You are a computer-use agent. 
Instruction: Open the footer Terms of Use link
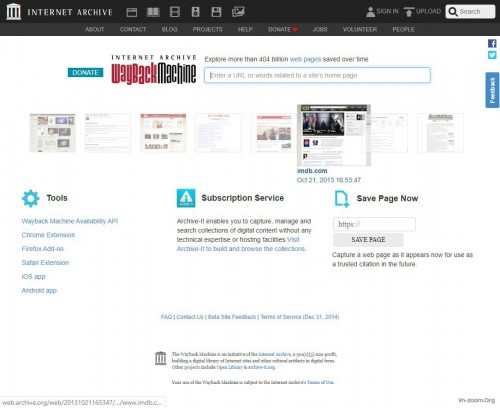pyautogui.click(x=320, y=382)
